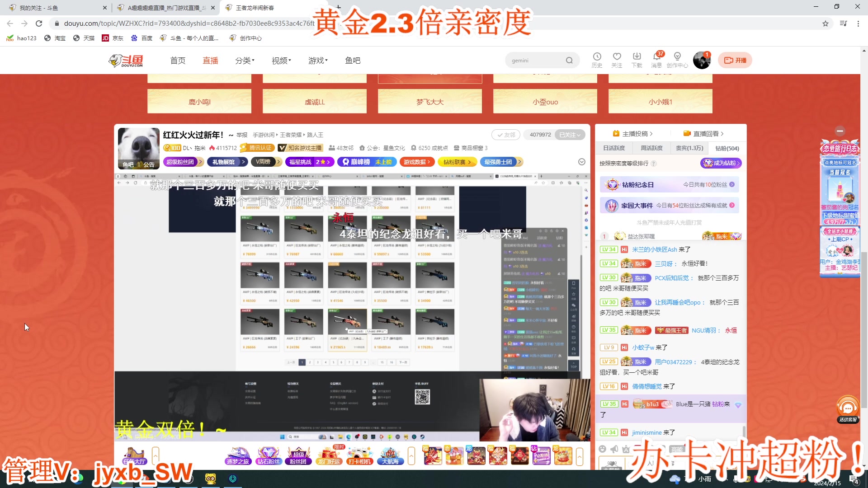Open 龙门好运 limited-time icon
The height and width of the screenshot is (488, 868).
coord(329,455)
